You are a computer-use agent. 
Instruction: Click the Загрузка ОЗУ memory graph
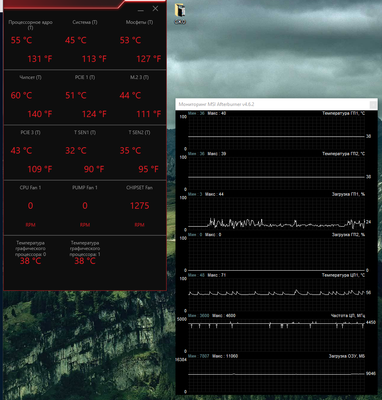(x=277, y=374)
